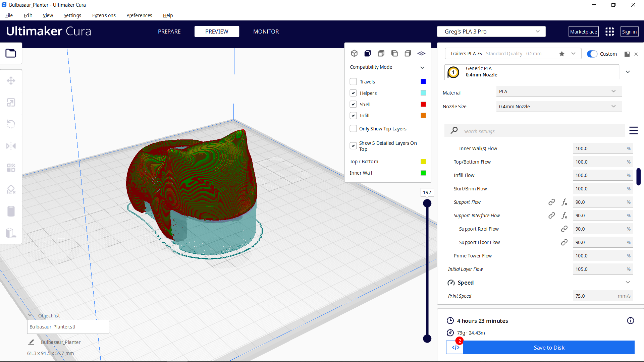Screen dimensions: 644x362
Task: Disable the Shell visibility checkbox
Action: pos(353,104)
